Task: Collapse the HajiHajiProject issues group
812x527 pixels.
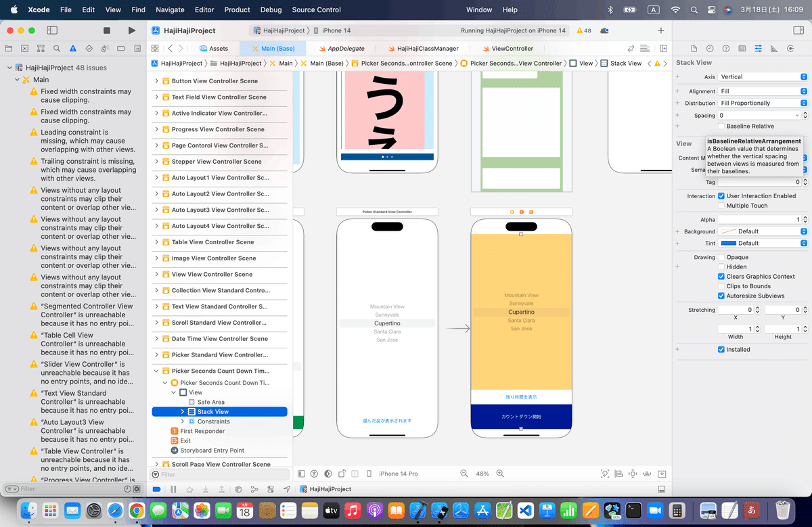Action: [9, 68]
